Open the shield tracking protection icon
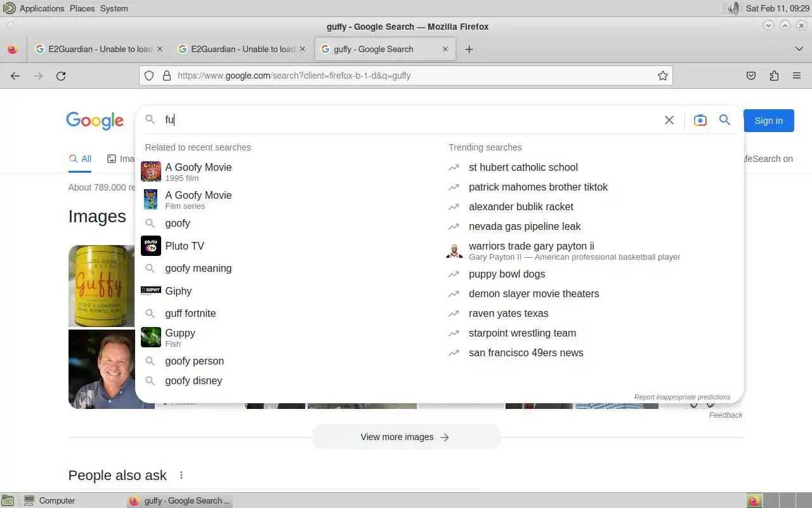812x508 pixels. pyautogui.click(x=149, y=76)
